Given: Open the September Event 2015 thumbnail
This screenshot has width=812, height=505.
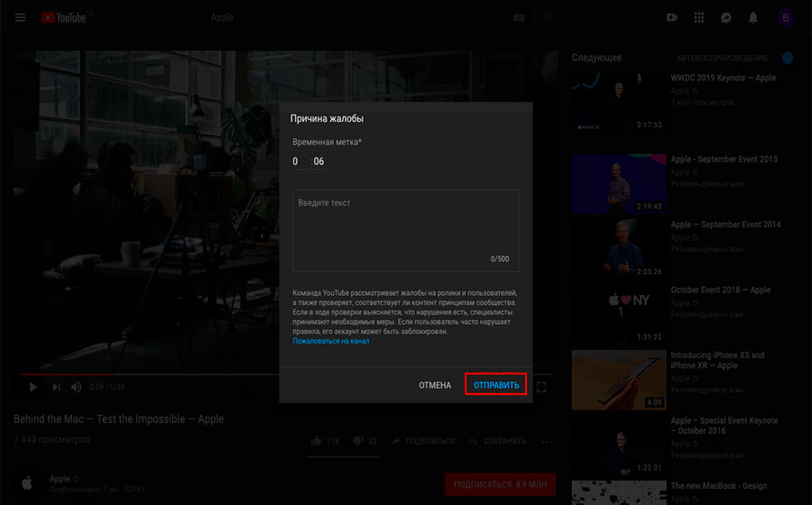Looking at the screenshot, I should click(x=619, y=184).
